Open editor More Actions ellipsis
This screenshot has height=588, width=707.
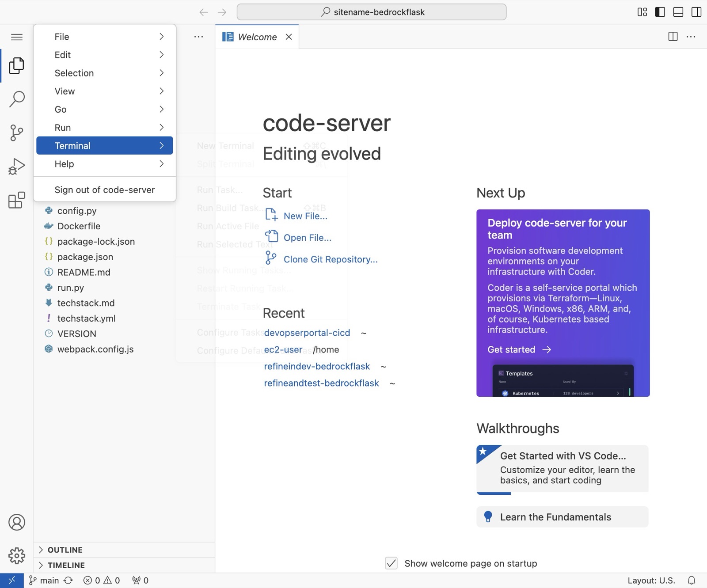point(691,37)
